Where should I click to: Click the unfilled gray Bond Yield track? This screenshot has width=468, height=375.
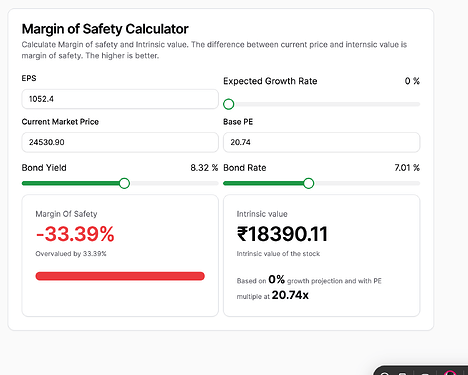(174, 183)
